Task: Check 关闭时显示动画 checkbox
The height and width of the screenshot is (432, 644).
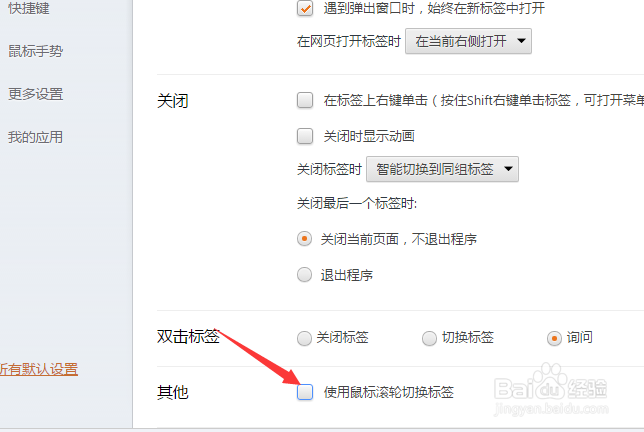Action: click(305, 136)
